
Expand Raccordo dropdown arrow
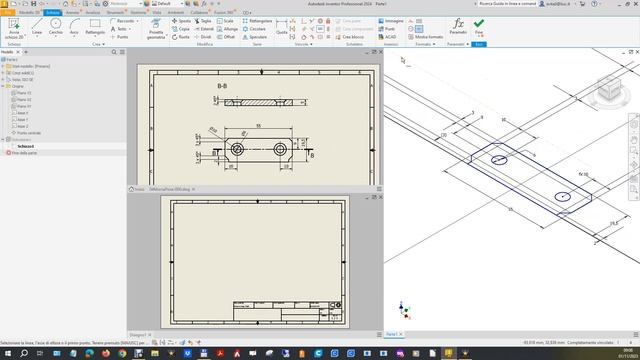pyautogui.click(x=138, y=21)
